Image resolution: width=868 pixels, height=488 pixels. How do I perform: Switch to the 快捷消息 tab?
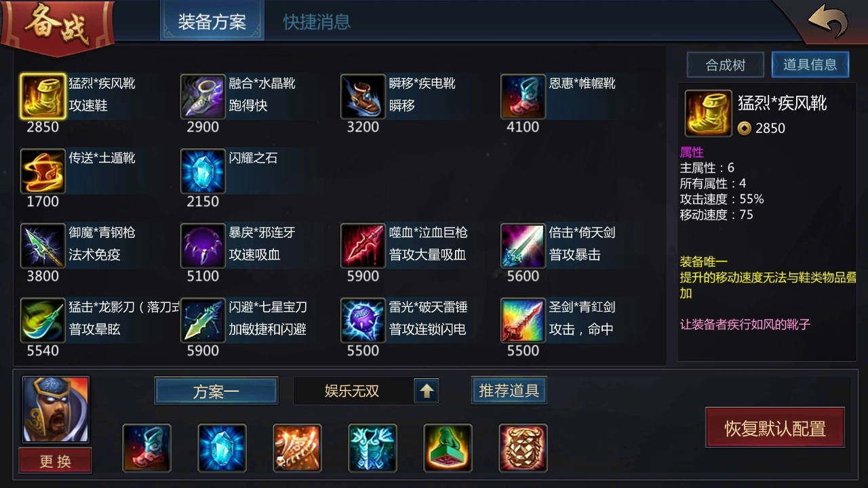(x=317, y=22)
